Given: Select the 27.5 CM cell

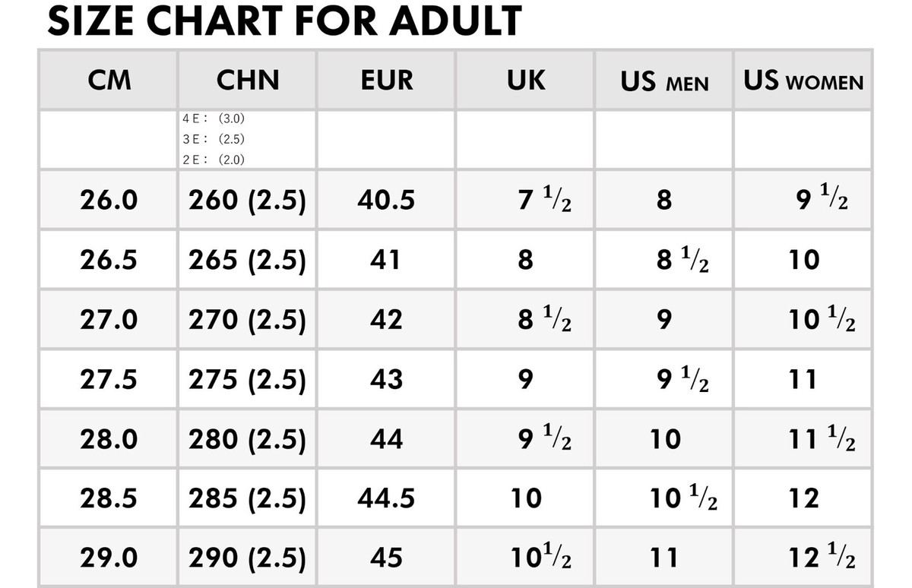Looking at the screenshot, I should [x=109, y=379].
